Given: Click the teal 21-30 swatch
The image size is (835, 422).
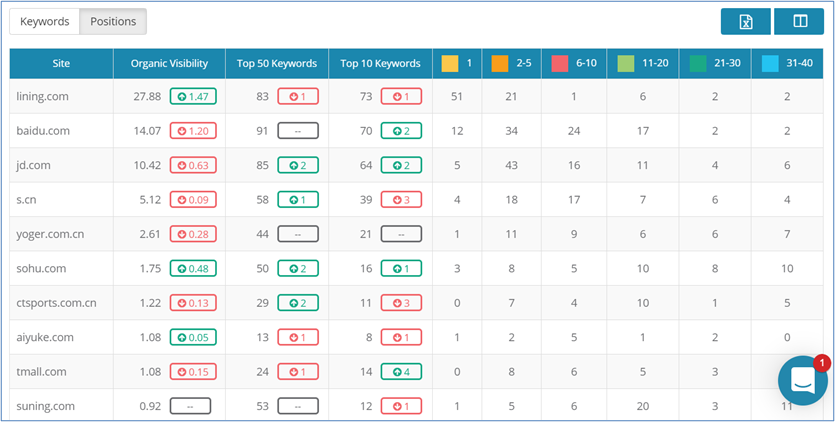Looking at the screenshot, I should point(698,63).
